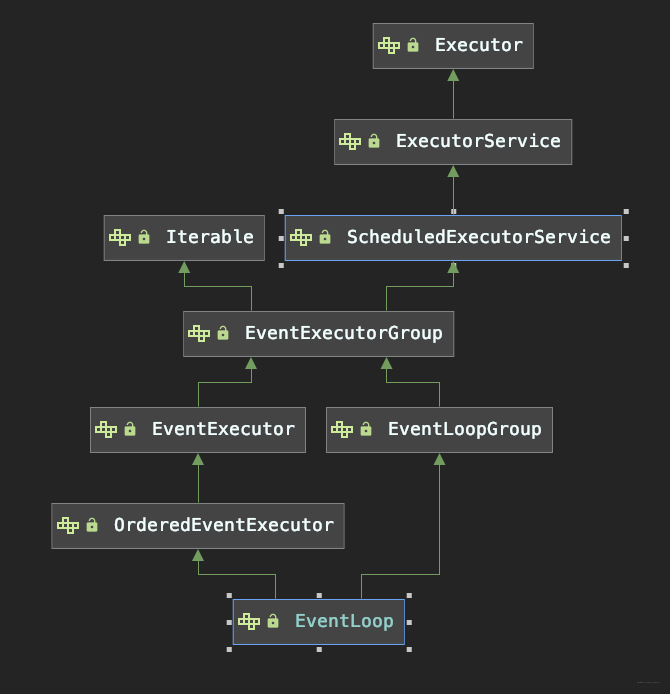Click the interface icon on the Executor node
Image resolution: width=670 pixels, height=694 pixels.
coord(389,45)
